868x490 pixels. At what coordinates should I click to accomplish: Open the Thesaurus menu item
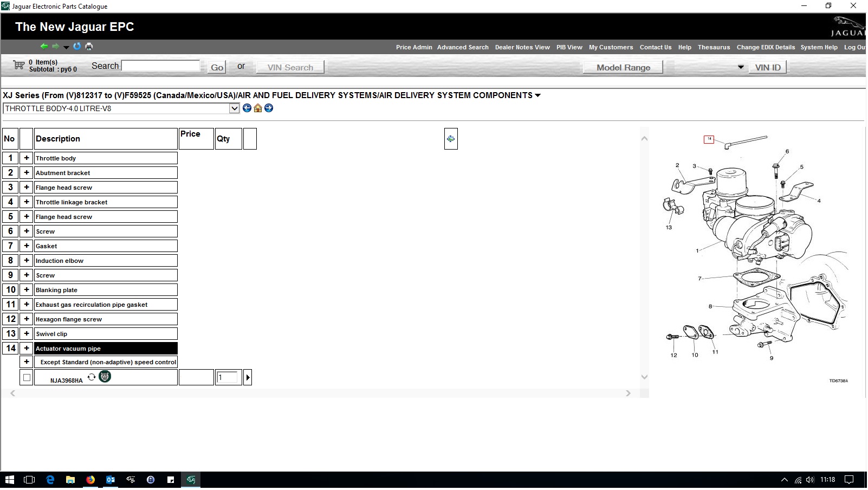coord(714,47)
